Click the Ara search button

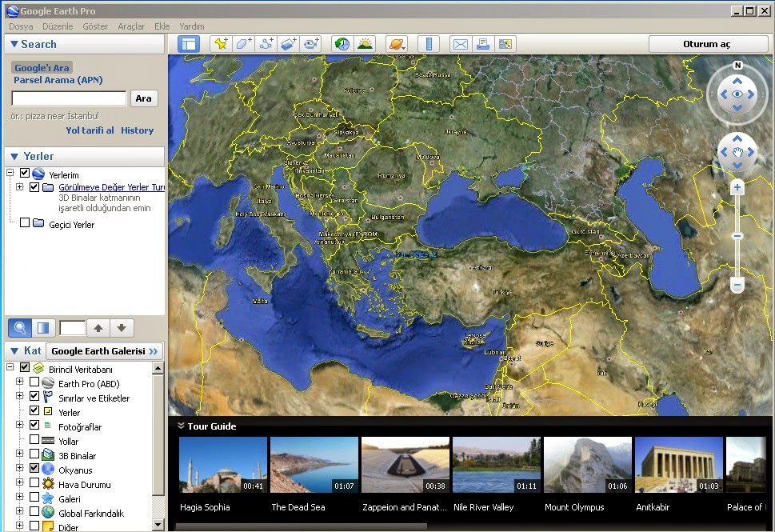point(143,98)
